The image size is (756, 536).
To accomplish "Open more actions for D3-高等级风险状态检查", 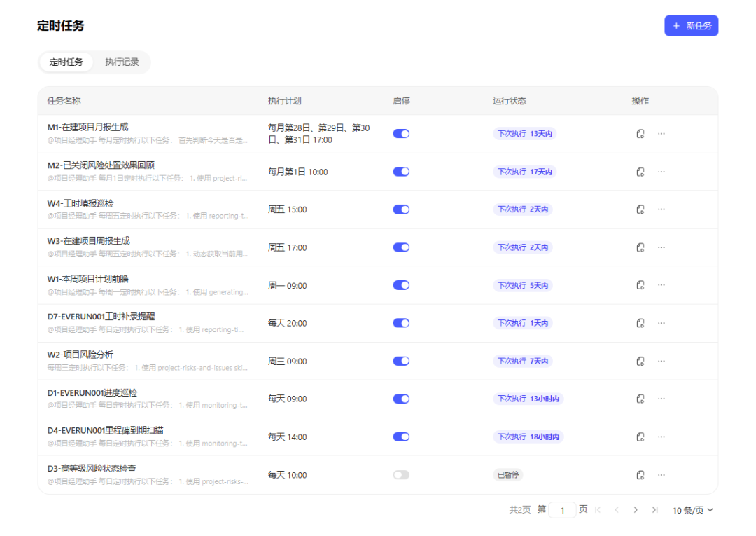I will pyautogui.click(x=661, y=475).
